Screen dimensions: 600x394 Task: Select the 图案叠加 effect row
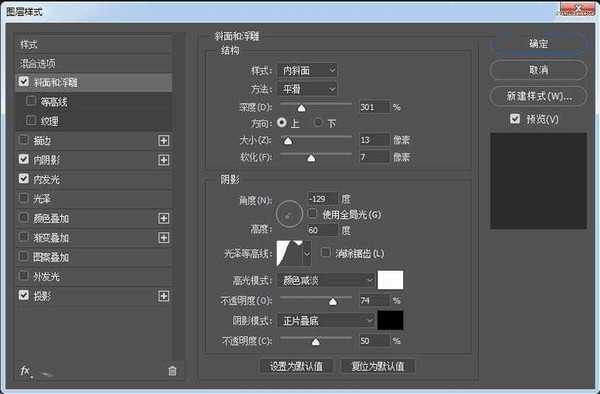pyautogui.click(x=94, y=257)
